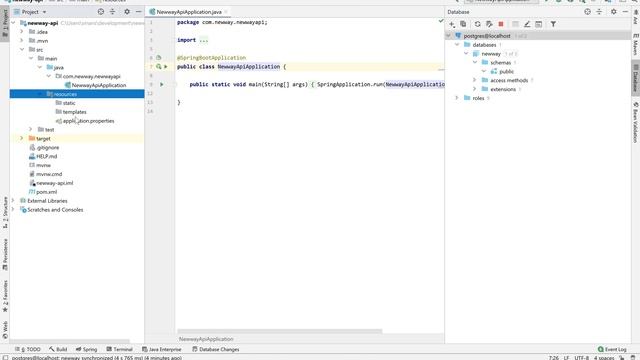Expand the folded import statement
The image size is (640, 360).
pyautogui.click(x=204, y=40)
